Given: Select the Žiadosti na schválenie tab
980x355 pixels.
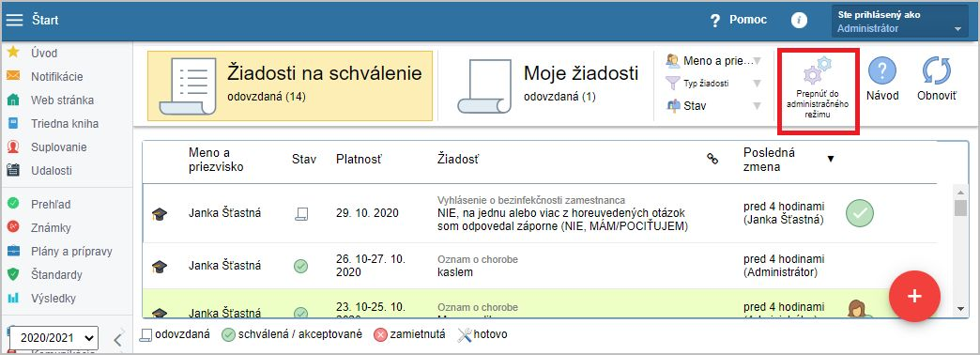Looking at the screenshot, I should pyautogui.click(x=290, y=85).
